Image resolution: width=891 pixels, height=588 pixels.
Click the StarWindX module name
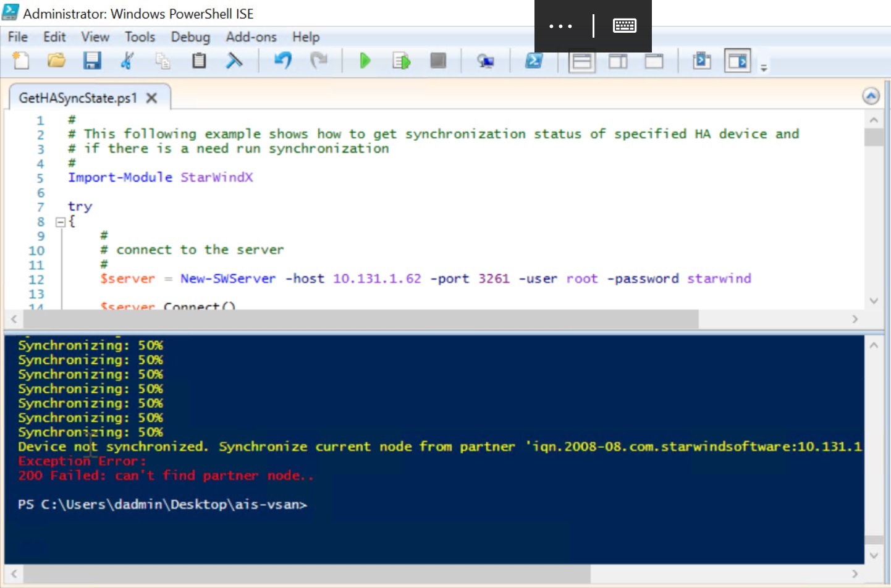click(216, 177)
